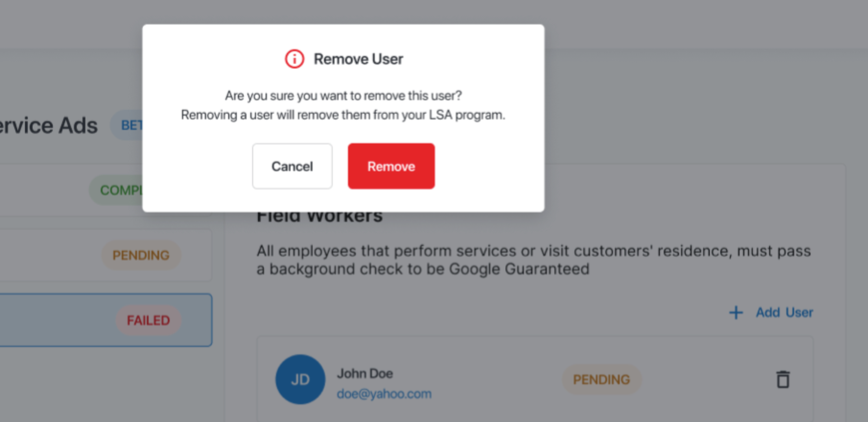Select the sidebar item marked PENDING
868x422 pixels.
106,255
